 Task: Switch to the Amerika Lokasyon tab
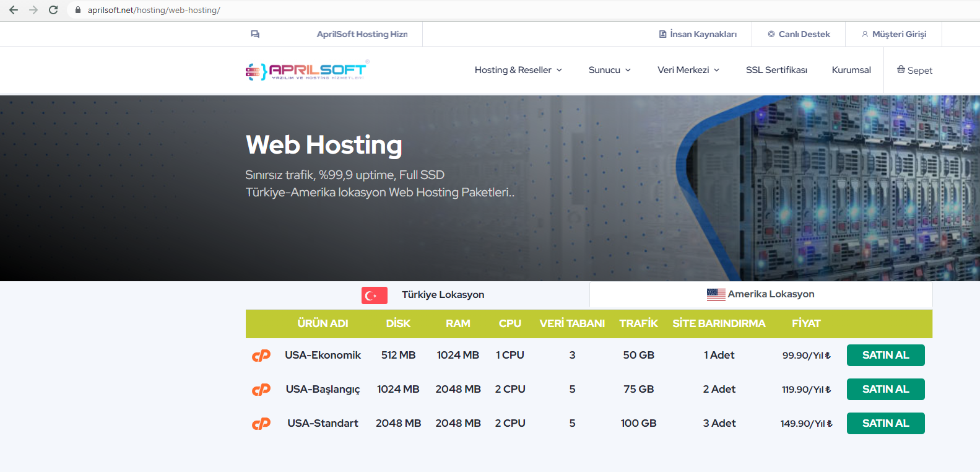tap(761, 294)
